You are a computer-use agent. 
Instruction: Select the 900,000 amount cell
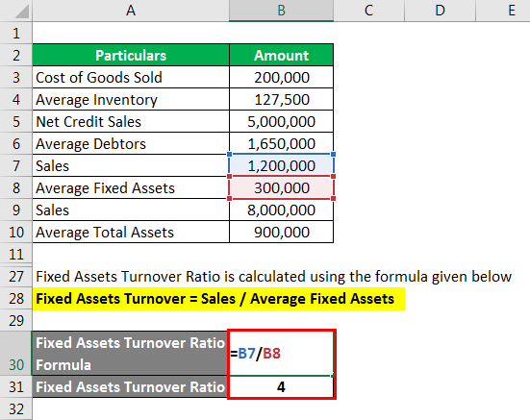281,232
